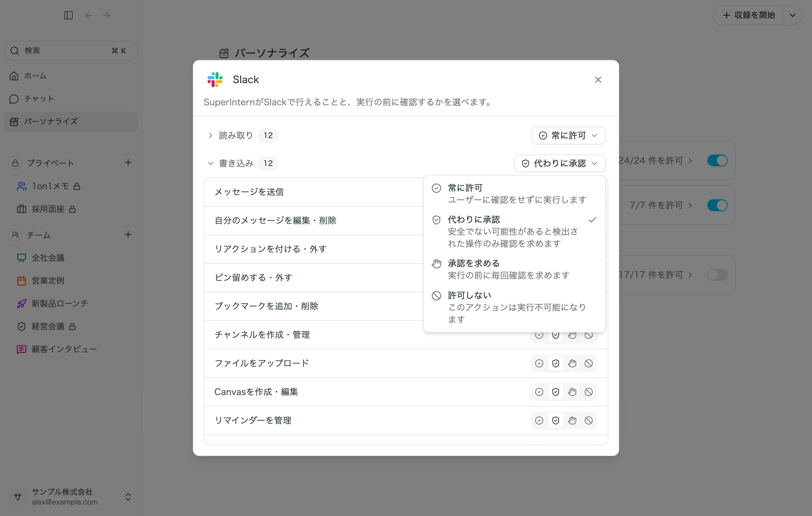
Task: Set Canvasを作成・編集 to hand approval icon
Action: tap(572, 392)
